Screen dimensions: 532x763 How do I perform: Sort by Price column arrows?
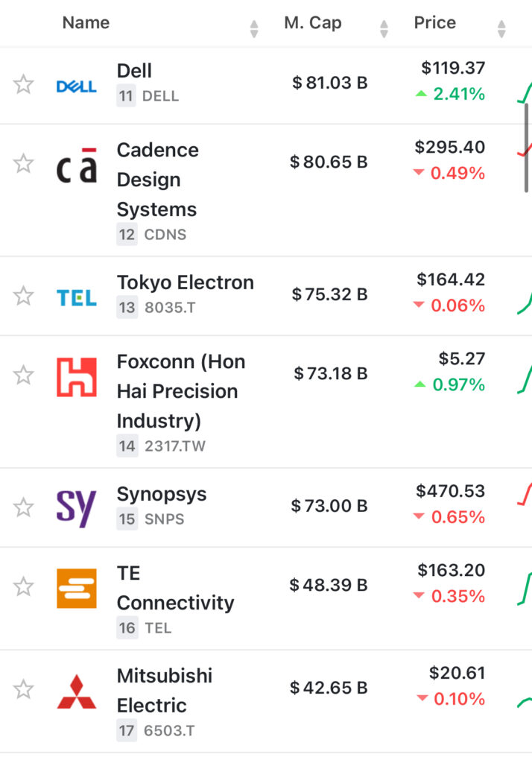coord(501,28)
